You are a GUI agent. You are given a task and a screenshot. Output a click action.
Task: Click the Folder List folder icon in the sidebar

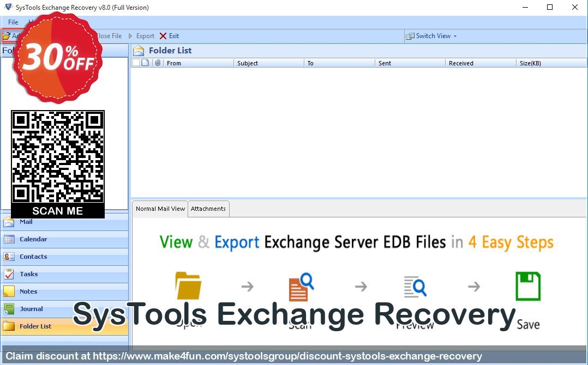(9, 326)
